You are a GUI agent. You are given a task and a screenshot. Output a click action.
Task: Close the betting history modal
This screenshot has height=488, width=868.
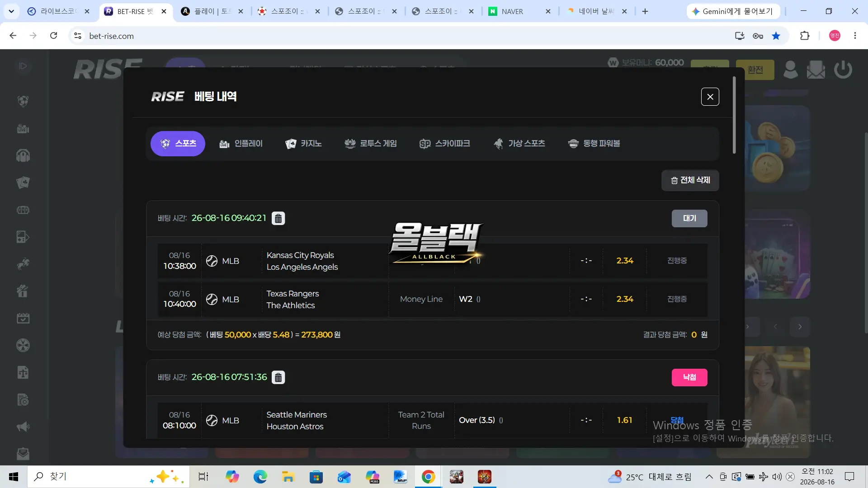coord(710,97)
